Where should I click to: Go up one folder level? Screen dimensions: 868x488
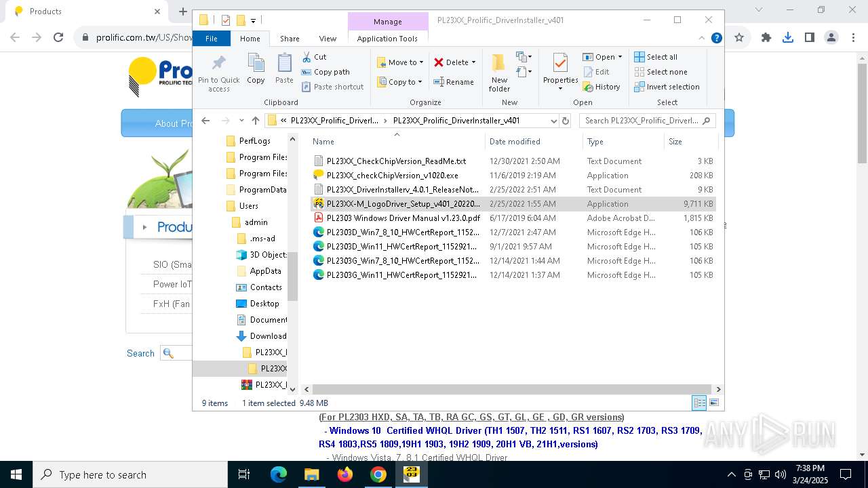256,121
